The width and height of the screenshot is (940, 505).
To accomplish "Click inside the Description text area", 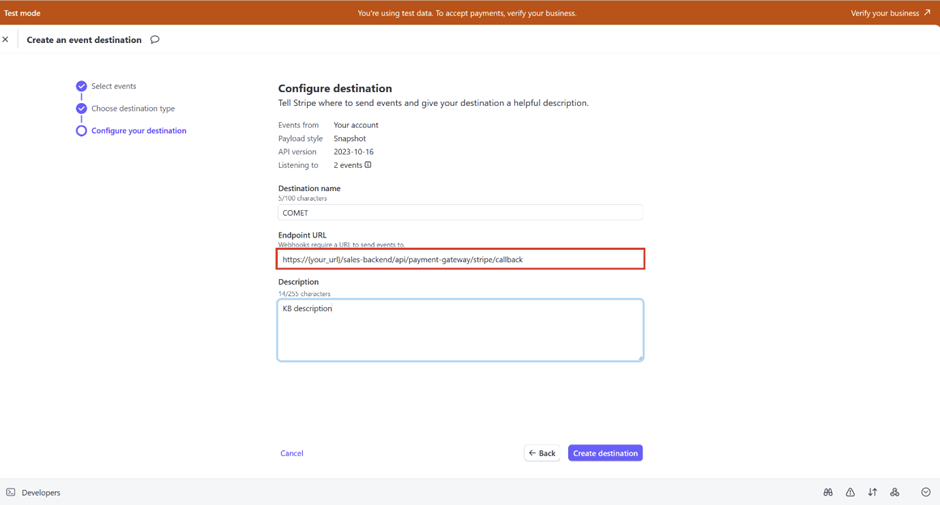I will click(460, 330).
